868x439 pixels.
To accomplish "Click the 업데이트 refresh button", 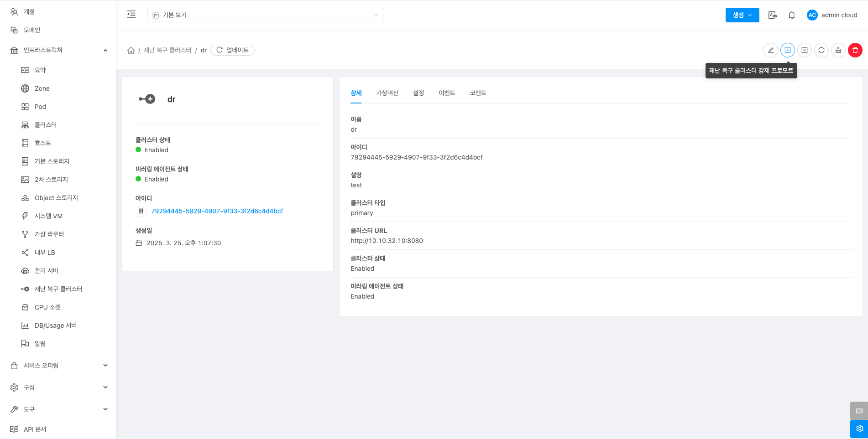I will [x=232, y=50].
